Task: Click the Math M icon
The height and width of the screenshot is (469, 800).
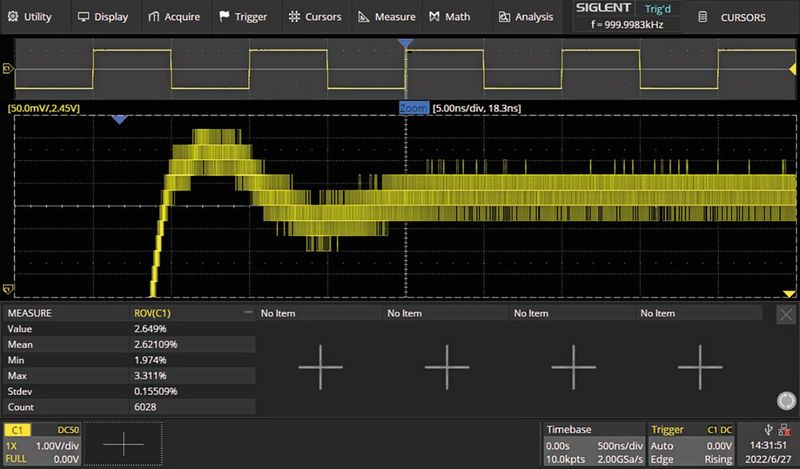Action: tap(434, 17)
